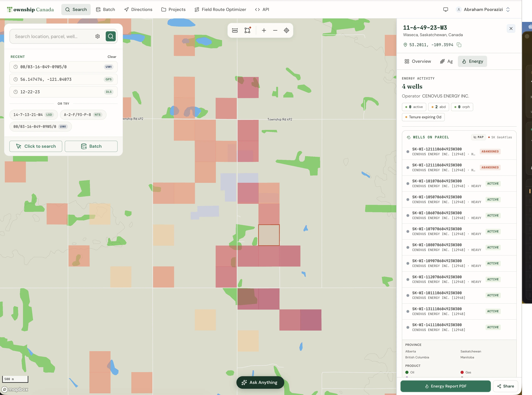532x395 pixels.
Task: Click the British Columbia province label
Action: [417, 357]
